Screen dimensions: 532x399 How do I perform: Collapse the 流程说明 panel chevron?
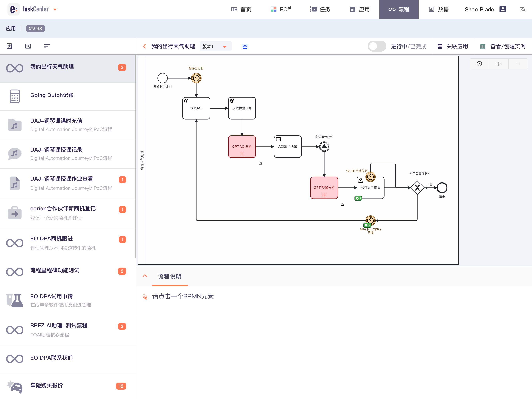point(145,276)
